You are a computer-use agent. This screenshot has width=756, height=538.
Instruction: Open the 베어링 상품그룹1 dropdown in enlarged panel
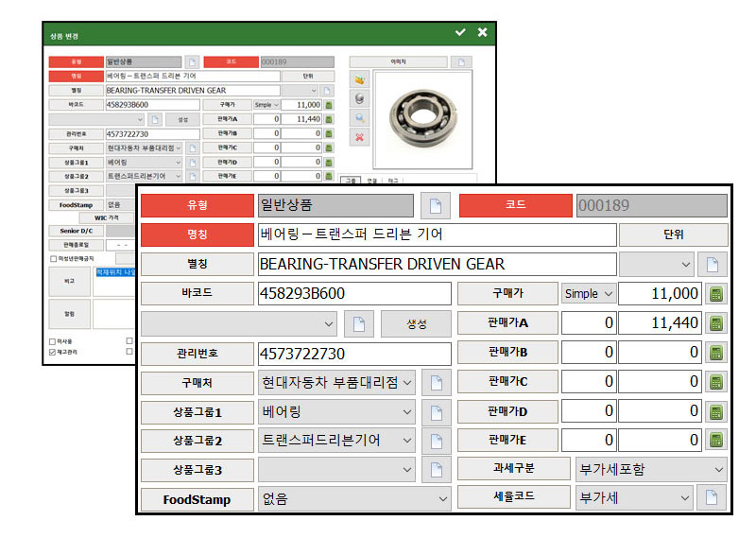tap(336, 412)
